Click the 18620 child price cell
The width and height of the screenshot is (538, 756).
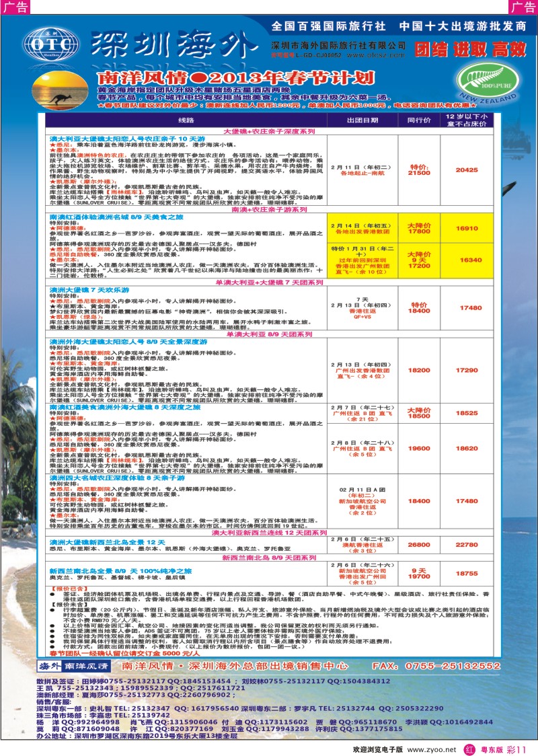pyautogui.click(x=467, y=449)
